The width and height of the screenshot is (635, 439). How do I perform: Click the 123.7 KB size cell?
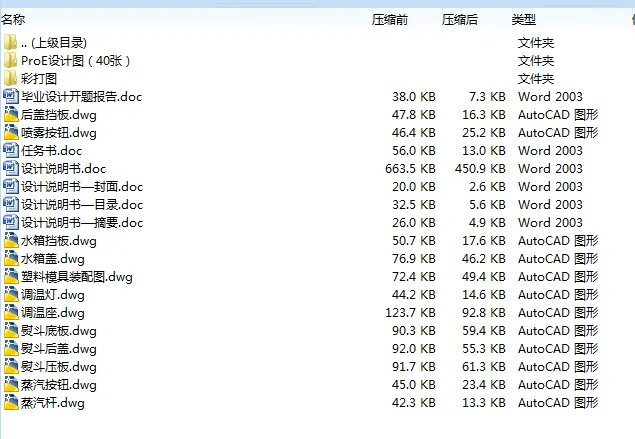click(410, 313)
